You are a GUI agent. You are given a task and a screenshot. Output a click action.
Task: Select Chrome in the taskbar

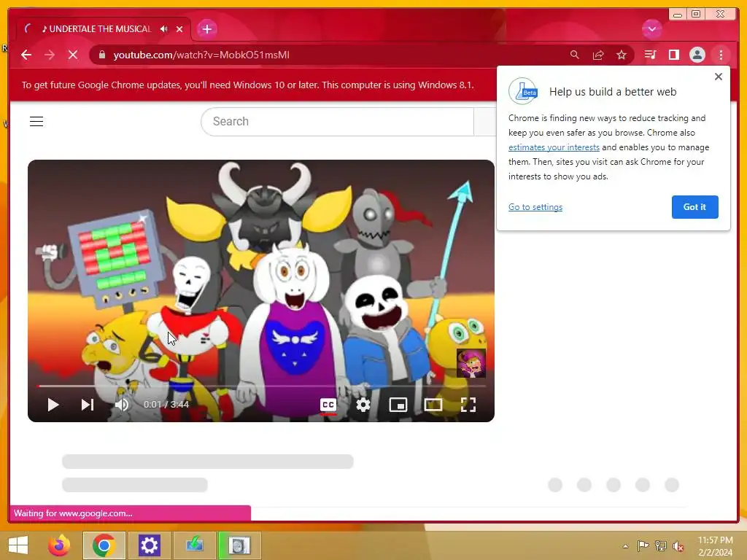tap(104, 545)
